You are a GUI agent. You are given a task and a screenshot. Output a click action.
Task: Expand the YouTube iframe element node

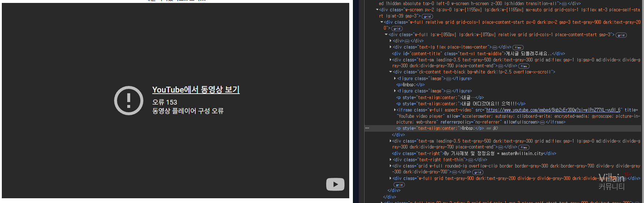pyautogui.click(x=395, y=110)
